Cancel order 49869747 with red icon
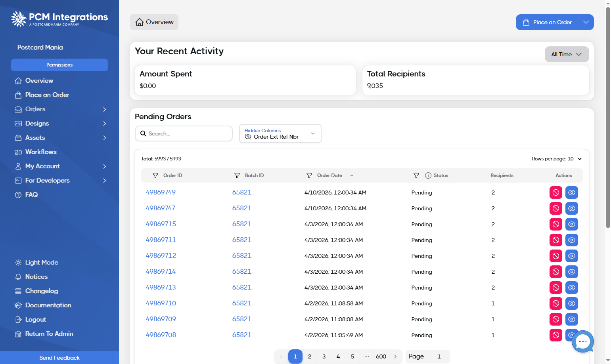This screenshot has height=364, width=611. (556, 208)
